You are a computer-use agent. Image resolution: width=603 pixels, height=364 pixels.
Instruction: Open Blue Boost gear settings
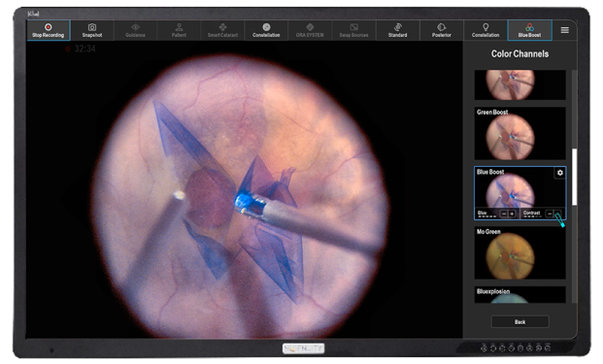(x=560, y=173)
